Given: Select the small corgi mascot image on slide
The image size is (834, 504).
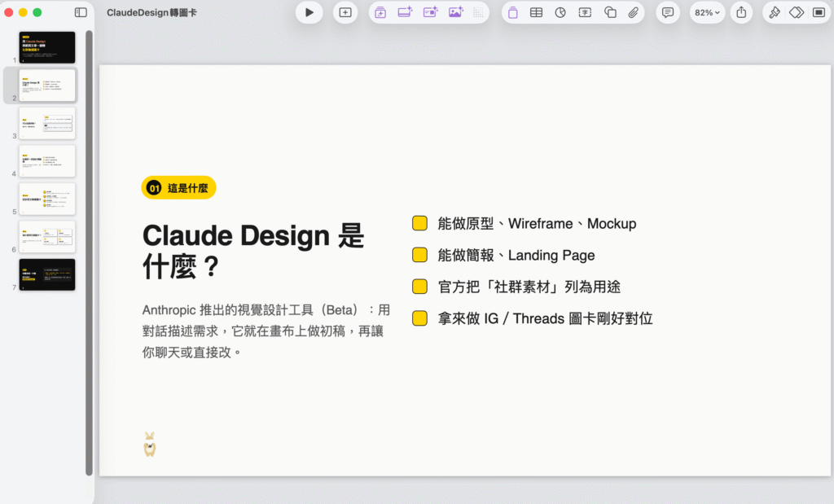Looking at the screenshot, I should pyautogui.click(x=150, y=445).
